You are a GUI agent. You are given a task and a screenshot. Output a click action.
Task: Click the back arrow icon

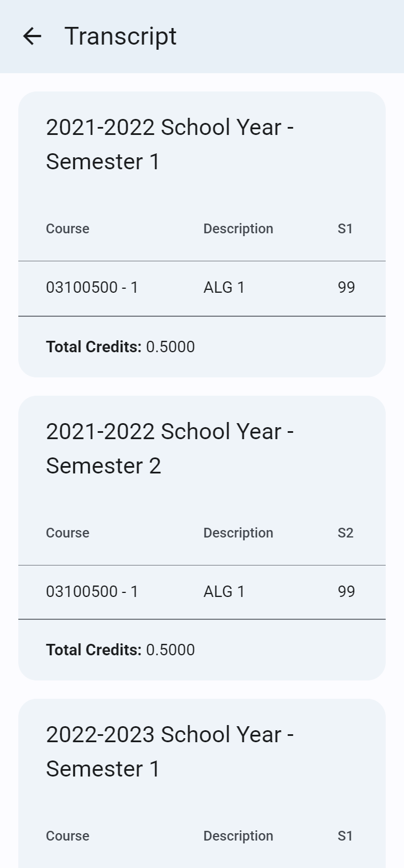(32, 37)
